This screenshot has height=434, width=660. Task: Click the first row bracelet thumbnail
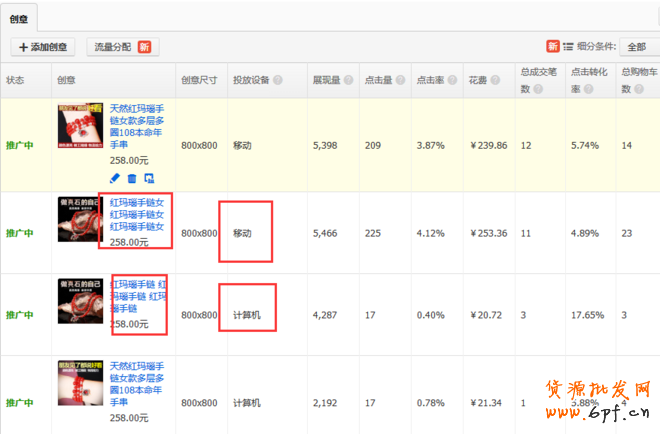tap(82, 125)
